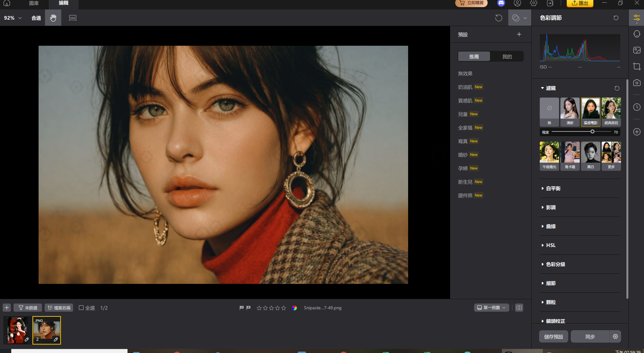Toggle the flag pick marker
644x353 pixels.
(241, 308)
